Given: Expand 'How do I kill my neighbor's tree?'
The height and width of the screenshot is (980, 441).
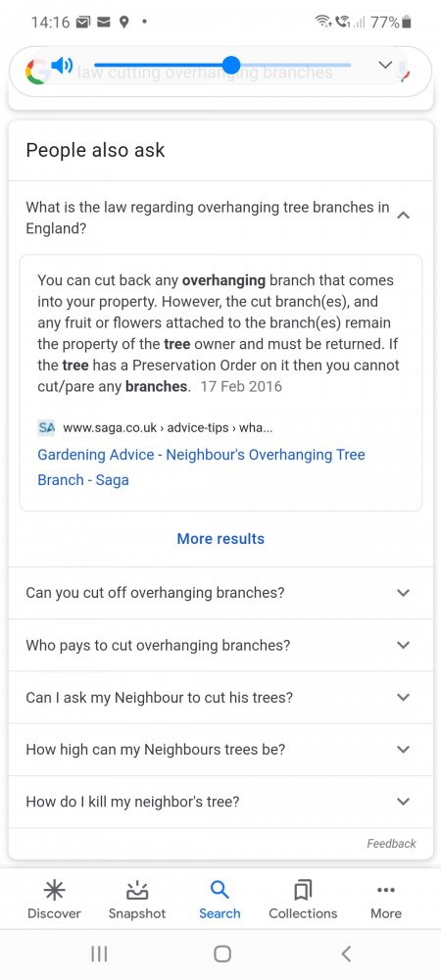Looking at the screenshot, I should tap(220, 802).
